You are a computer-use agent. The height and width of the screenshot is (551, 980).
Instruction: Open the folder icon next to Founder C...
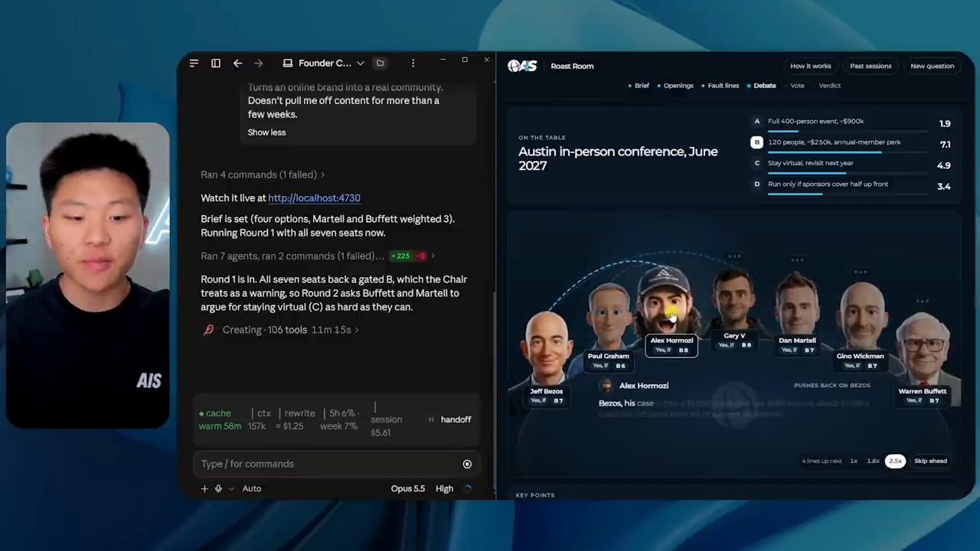(x=380, y=64)
